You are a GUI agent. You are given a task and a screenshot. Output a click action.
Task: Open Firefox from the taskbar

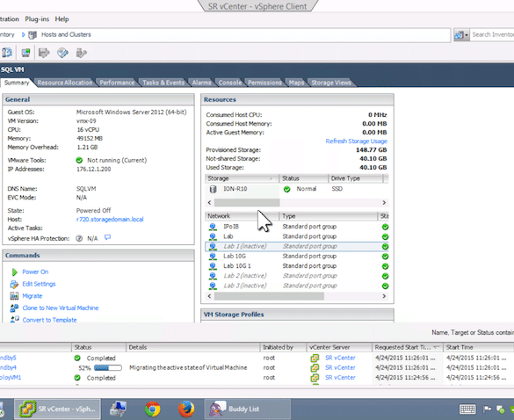point(186,409)
